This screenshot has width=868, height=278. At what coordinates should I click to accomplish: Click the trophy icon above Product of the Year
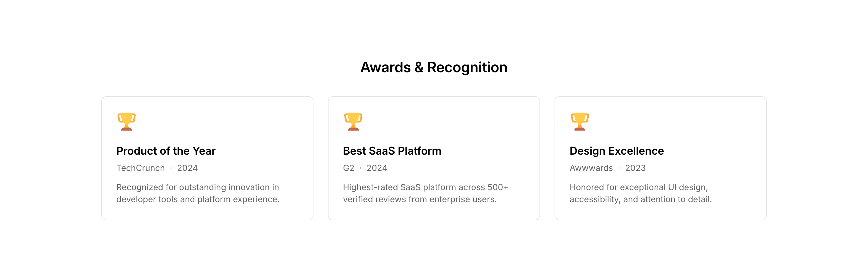tap(126, 122)
